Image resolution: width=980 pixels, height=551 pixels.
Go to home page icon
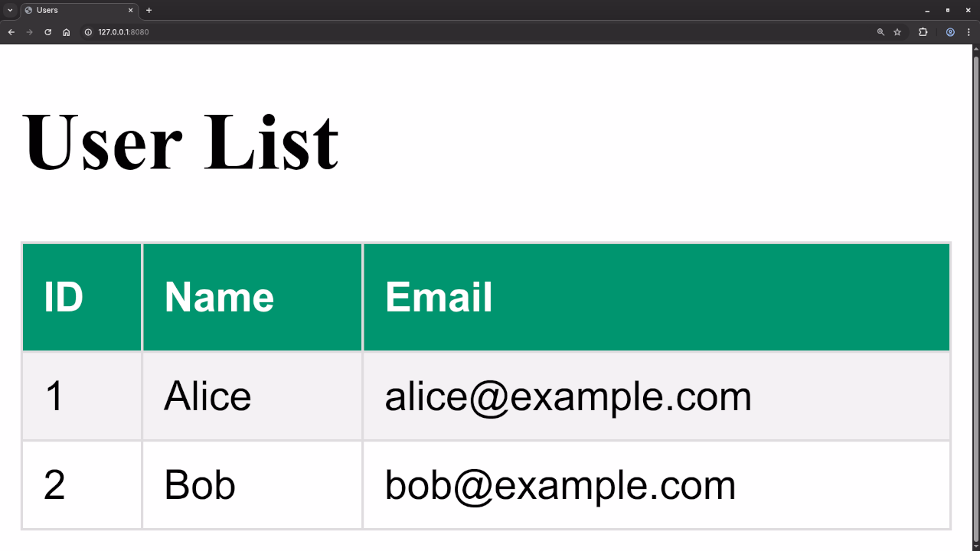(x=66, y=32)
